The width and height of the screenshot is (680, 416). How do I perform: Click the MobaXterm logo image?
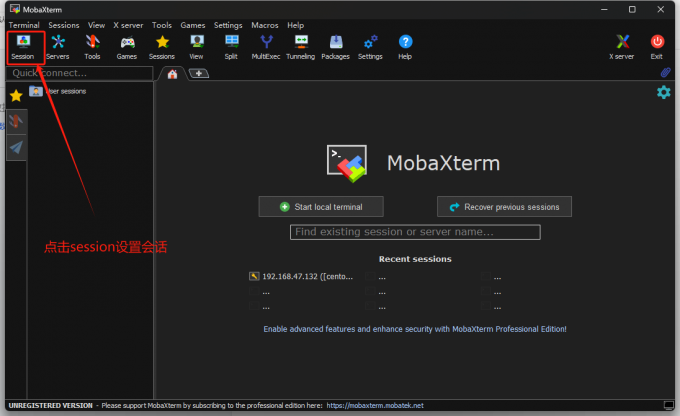pos(347,163)
